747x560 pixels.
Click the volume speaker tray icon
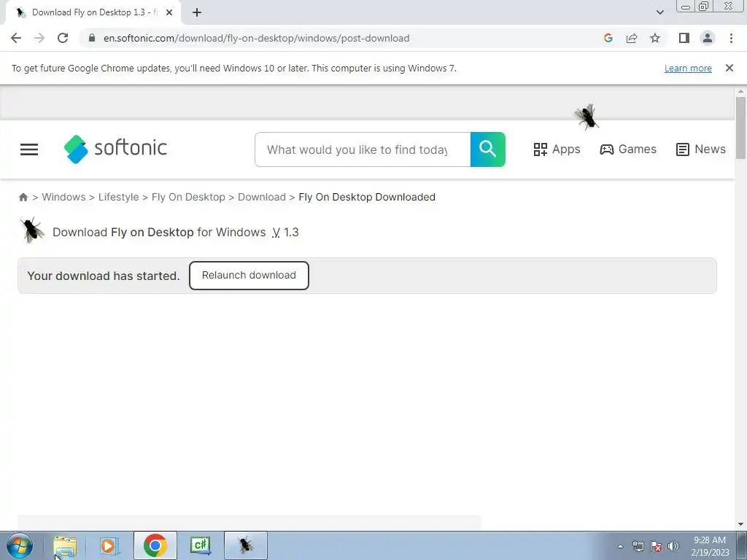click(673, 546)
